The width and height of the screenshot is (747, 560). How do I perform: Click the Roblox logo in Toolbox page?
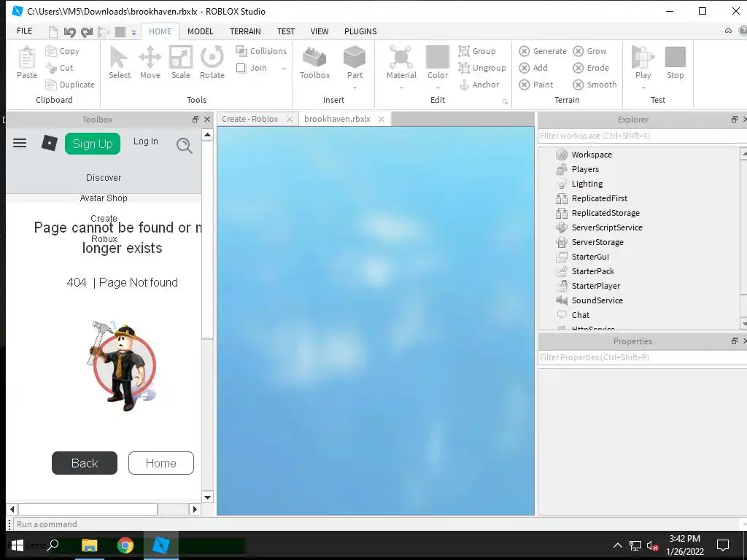[49, 143]
